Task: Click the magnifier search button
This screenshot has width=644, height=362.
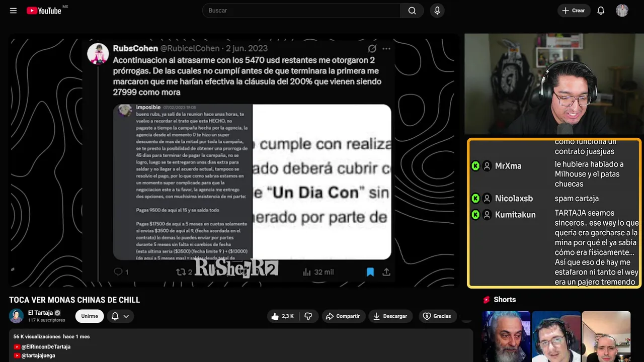Action: (x=412, y=11)
